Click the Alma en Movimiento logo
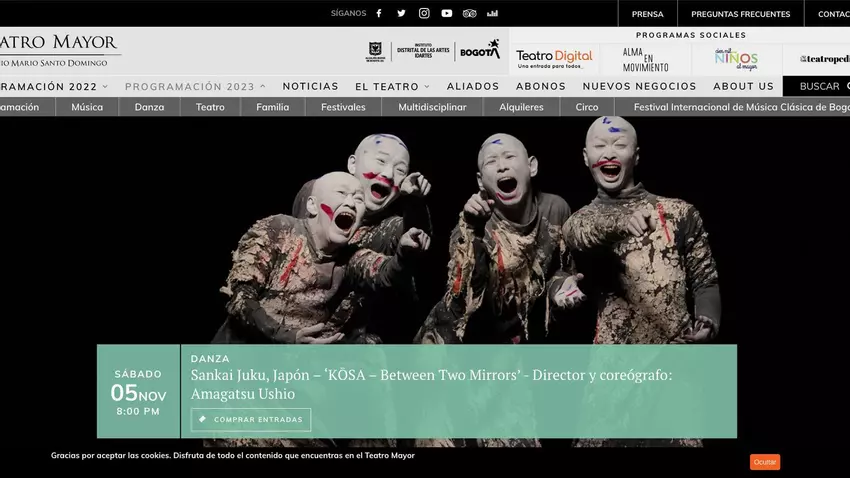The height and width of the screenshot is (478, 850). [645, 59]
